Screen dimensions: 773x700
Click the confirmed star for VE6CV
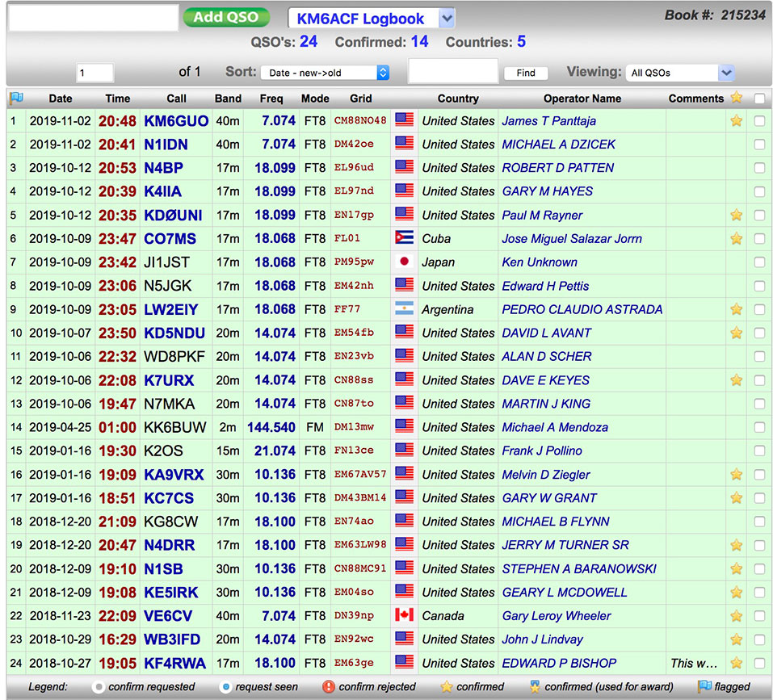[x=737, y=616]
